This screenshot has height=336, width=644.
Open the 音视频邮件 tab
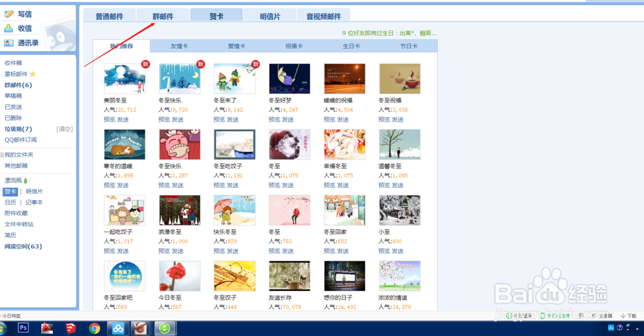coord(324,17)
